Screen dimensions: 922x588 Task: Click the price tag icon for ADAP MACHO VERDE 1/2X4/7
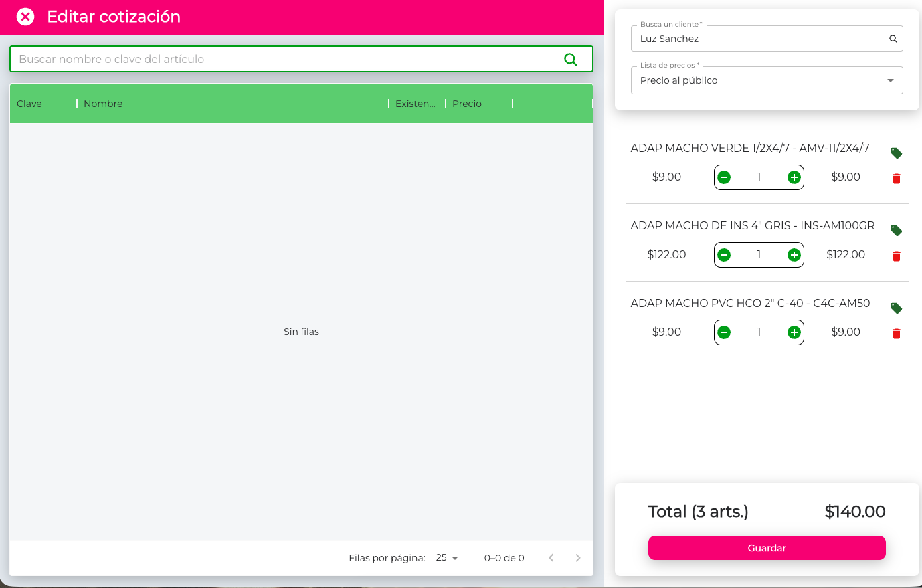click(x=896, y=153)
